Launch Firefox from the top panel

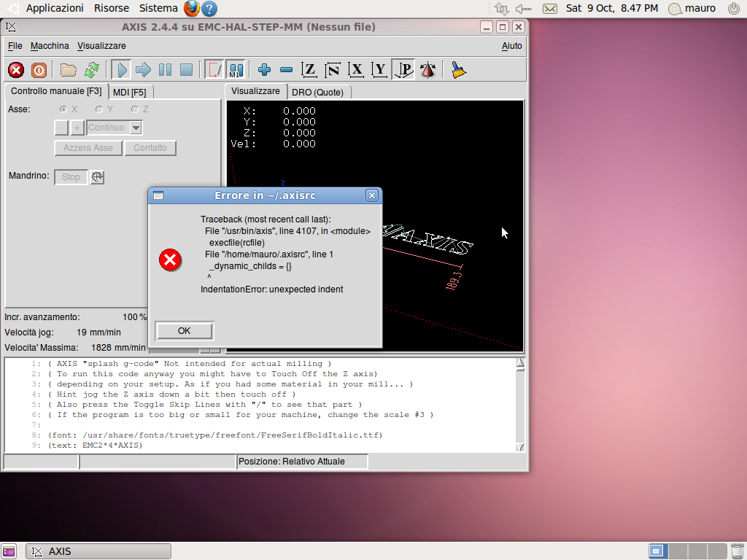(192, 8)
